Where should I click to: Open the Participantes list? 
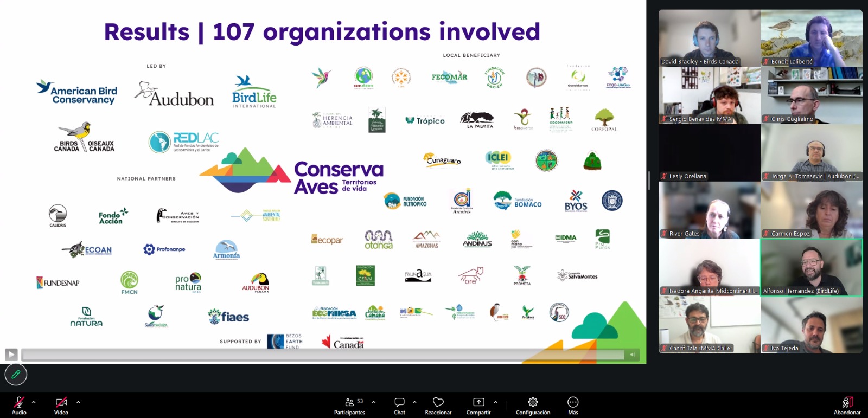[350, 405]
